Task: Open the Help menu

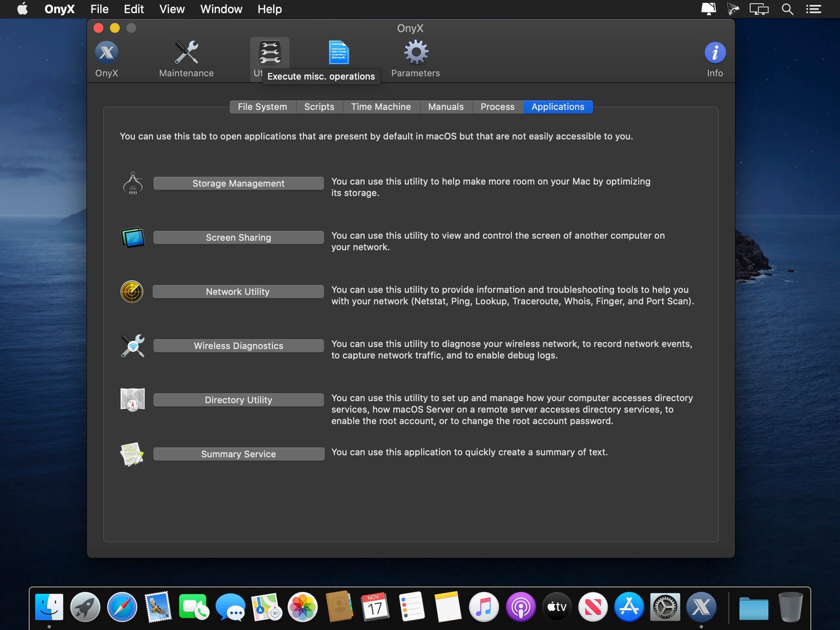Action: point(269,9)
